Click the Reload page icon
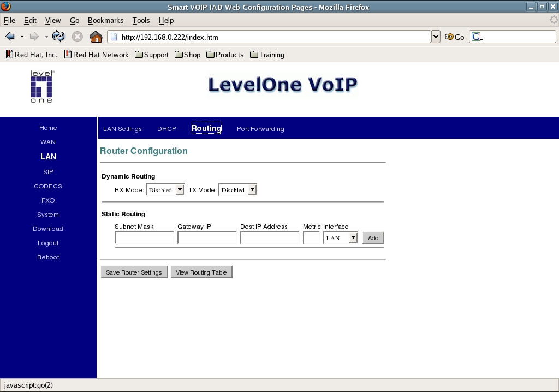The image size is (559, 392). (58, 37)
